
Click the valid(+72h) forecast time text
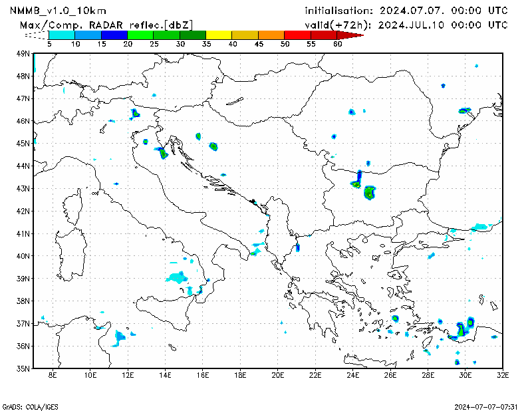click(406, 25)
